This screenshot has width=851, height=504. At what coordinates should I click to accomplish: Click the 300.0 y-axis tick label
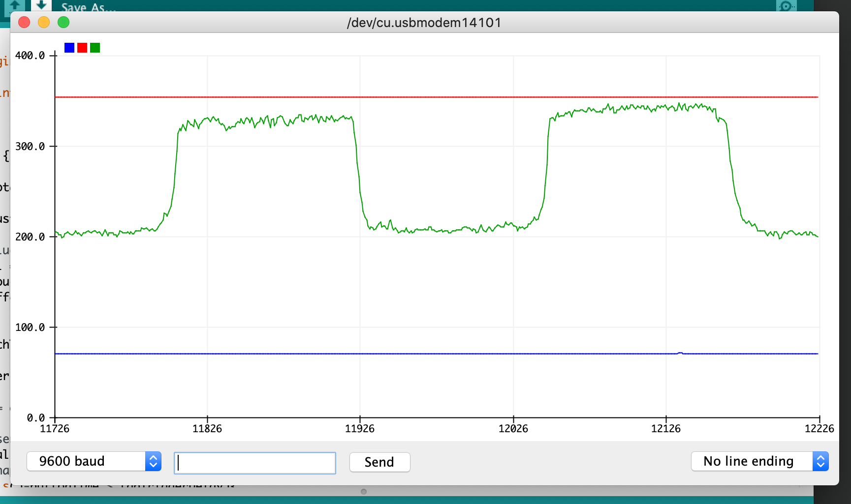click(x=30, y=147)
